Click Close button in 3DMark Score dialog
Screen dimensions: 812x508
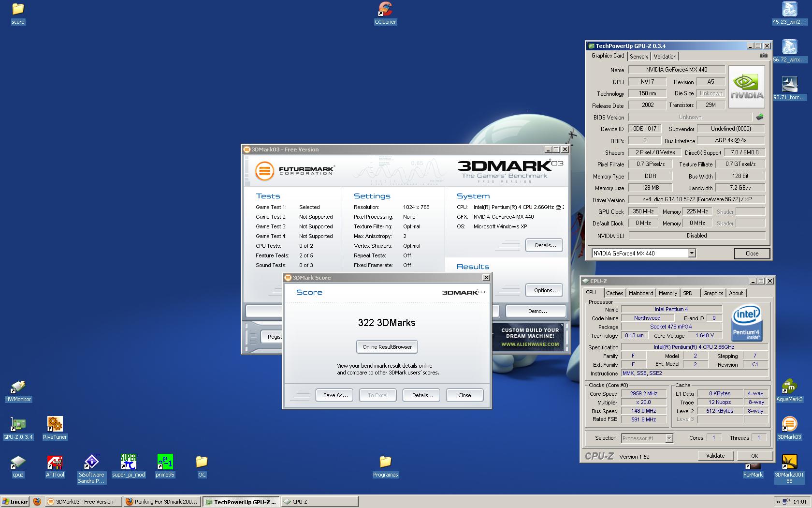point(464,395)
